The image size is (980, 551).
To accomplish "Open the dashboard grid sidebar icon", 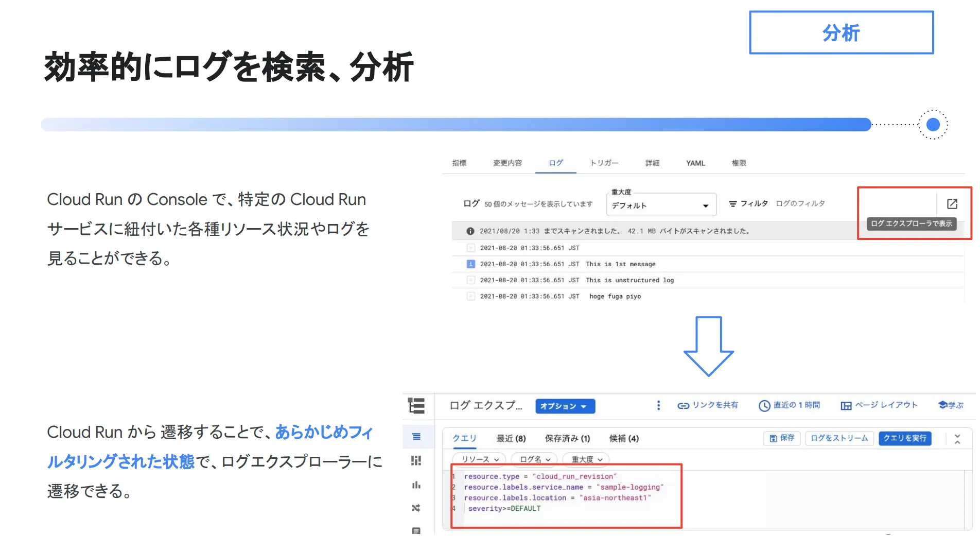I will (x=416, y=460).
